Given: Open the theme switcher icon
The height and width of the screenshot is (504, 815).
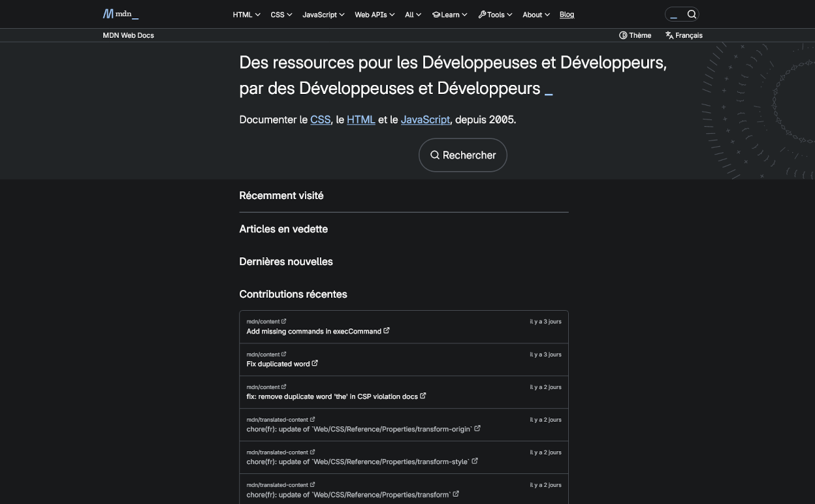Looking at the screenshot, I should coord(623,35).
